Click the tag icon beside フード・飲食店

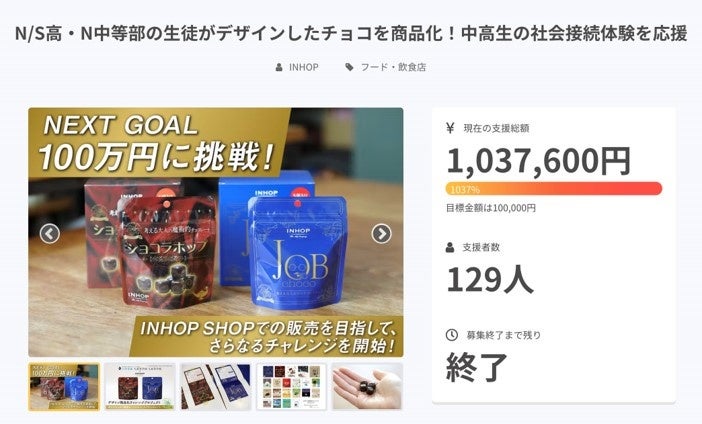pyautogui.click(x=349, y=67)
